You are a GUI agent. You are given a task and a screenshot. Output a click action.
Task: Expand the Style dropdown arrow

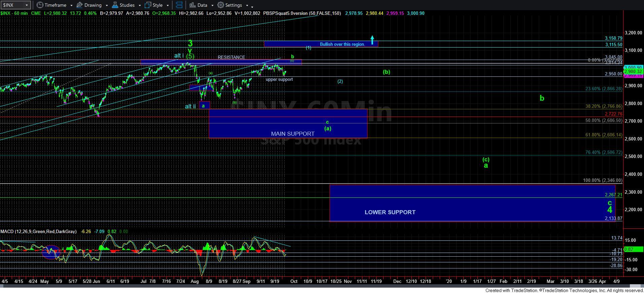point(168,5)
